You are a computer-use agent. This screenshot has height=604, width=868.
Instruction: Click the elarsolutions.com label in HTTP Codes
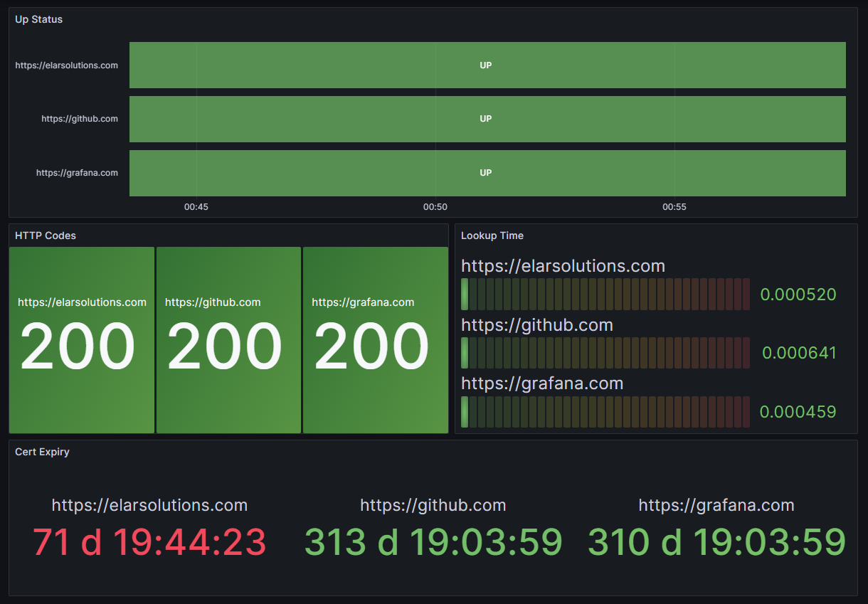[82, 302]
